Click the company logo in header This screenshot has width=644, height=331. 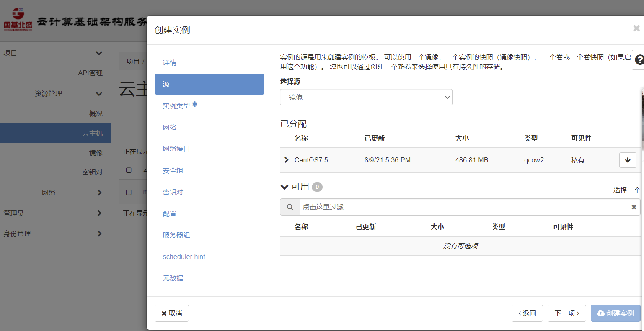click(x=18, y=20)
